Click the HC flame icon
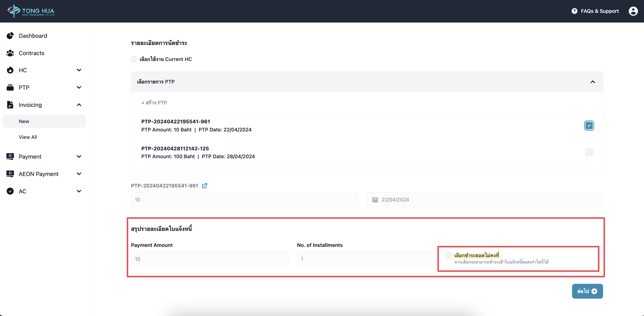 tap(10, 70)
